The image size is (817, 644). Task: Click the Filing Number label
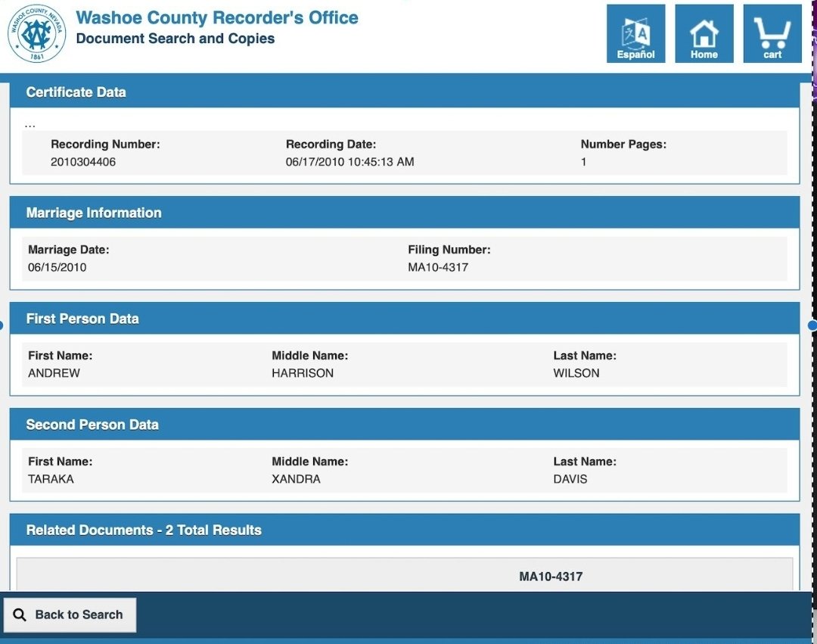(x=449, y=250)
